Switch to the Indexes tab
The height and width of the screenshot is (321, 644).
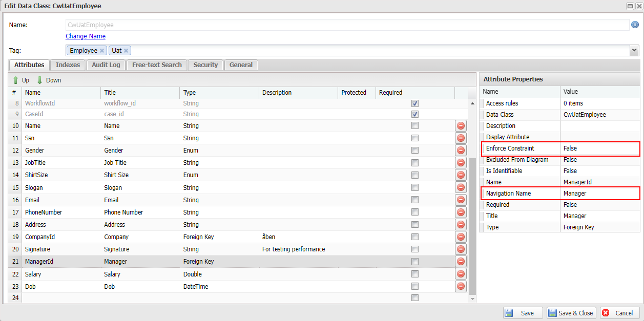point(68,65)
